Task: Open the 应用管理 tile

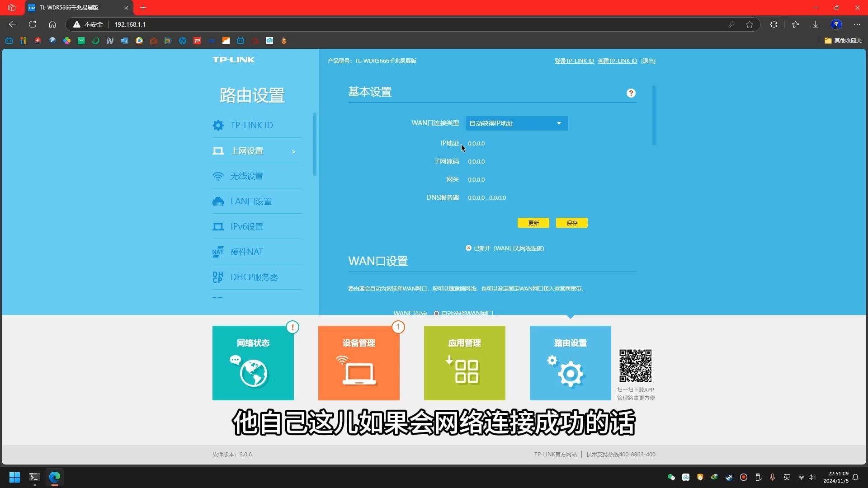Action: 465,363
